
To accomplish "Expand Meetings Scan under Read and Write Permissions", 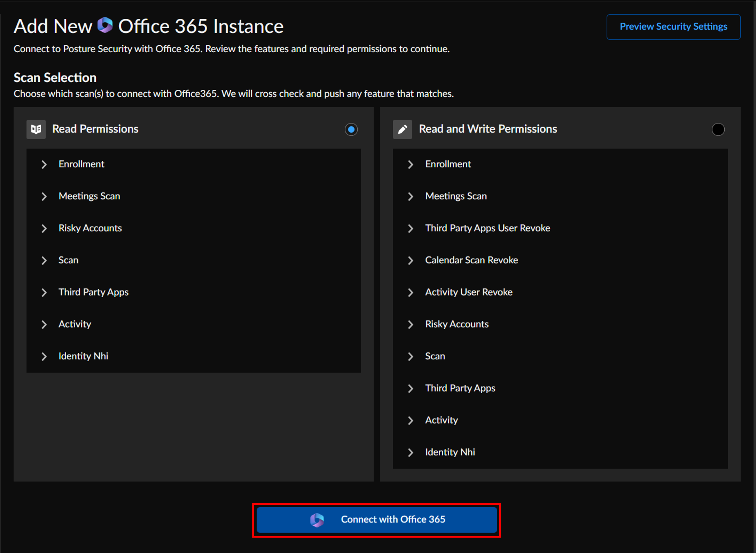I will point(410,196).
